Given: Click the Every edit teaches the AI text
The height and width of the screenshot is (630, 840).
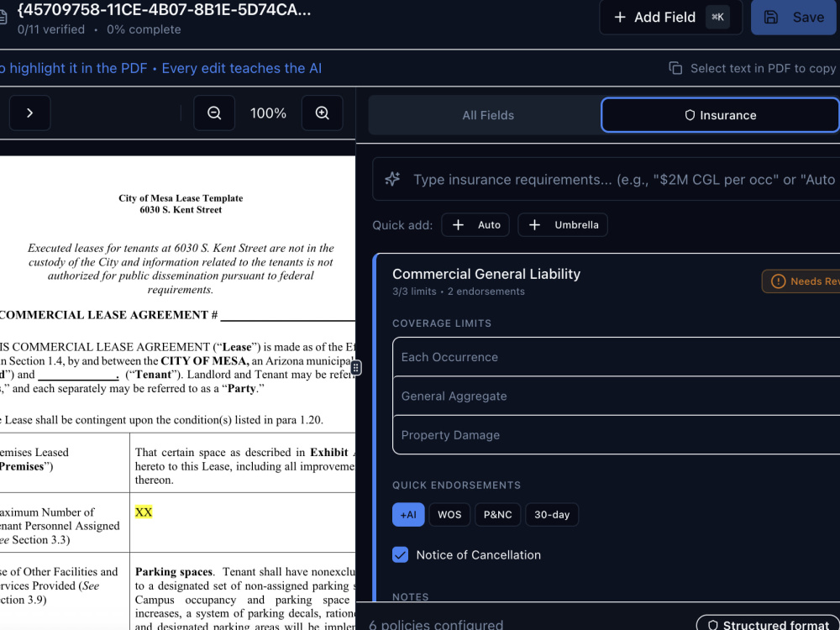Looking at the screenshot, I should pos(242,68).
